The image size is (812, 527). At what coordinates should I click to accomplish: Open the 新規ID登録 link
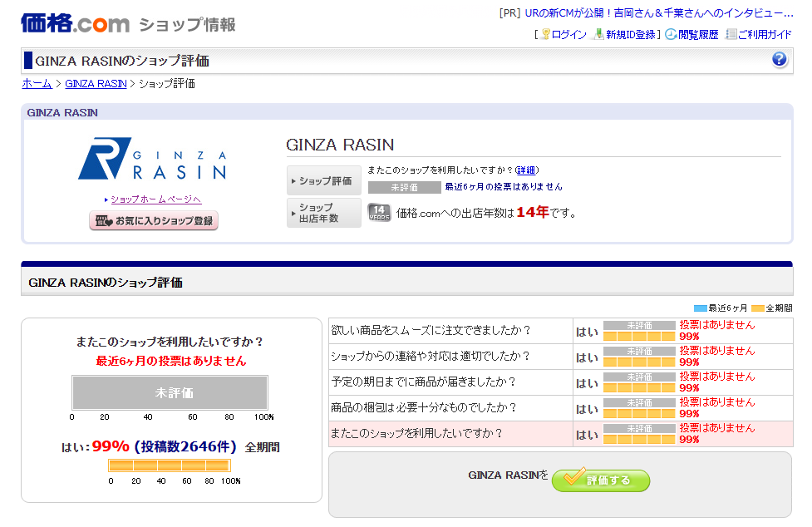point(631,35)
